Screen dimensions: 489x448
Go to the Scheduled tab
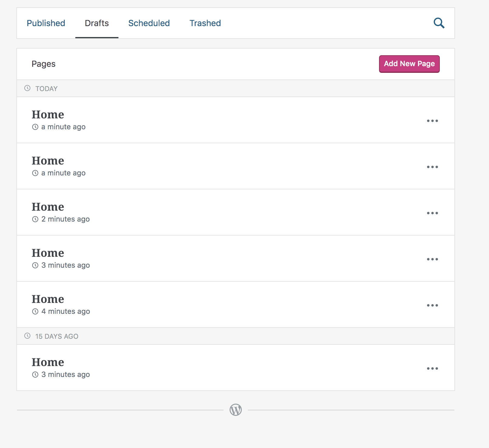(149, 23)
